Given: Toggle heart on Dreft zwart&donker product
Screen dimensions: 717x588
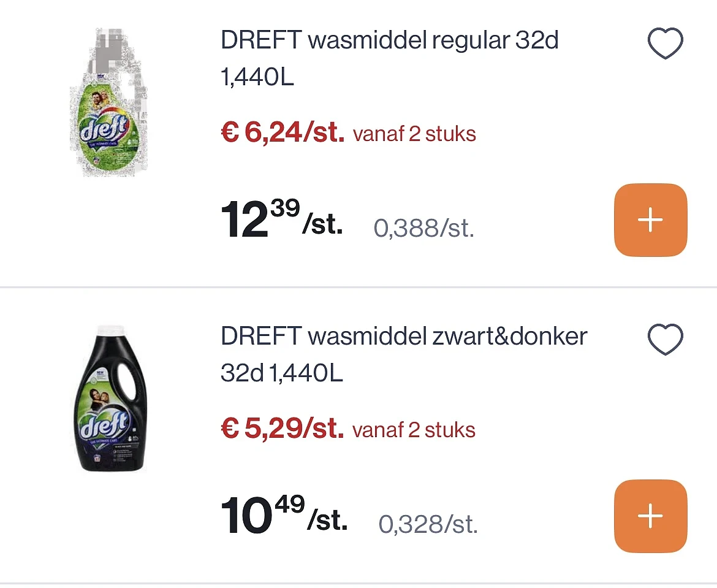Looking at the screenshot, I should (x=666, y=339).
